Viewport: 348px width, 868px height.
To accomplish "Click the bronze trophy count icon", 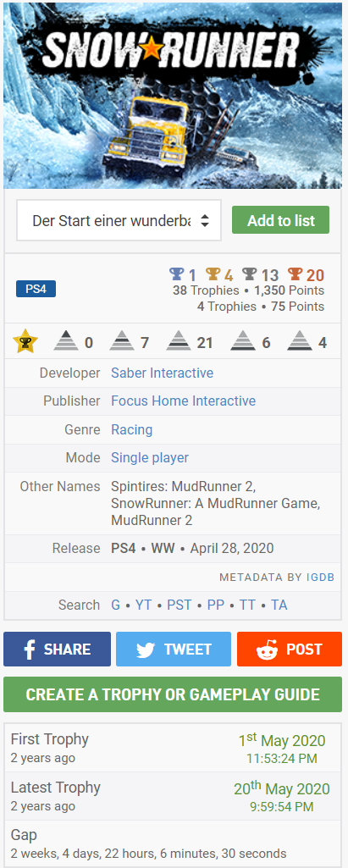I will point(295,274).
